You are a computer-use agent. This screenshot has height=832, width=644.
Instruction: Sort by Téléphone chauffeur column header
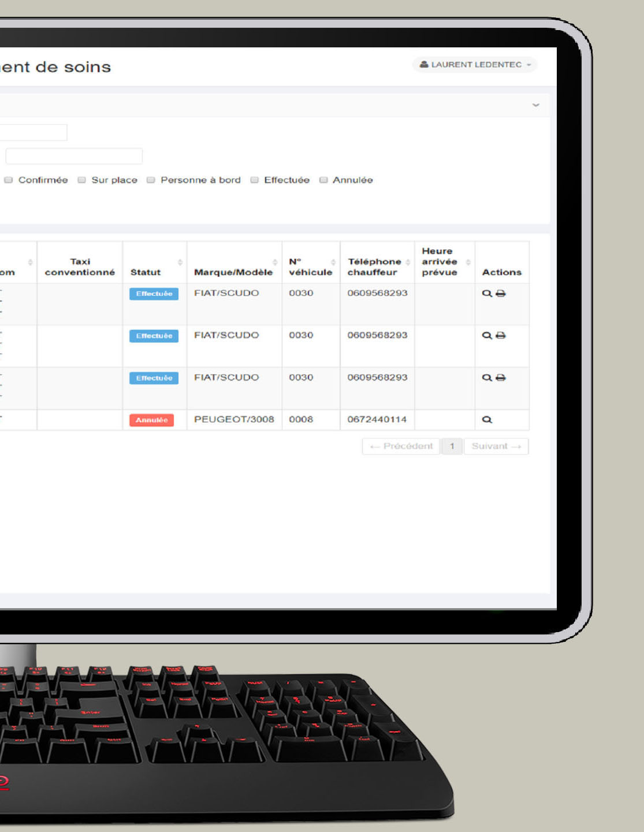tap(374, 267)
